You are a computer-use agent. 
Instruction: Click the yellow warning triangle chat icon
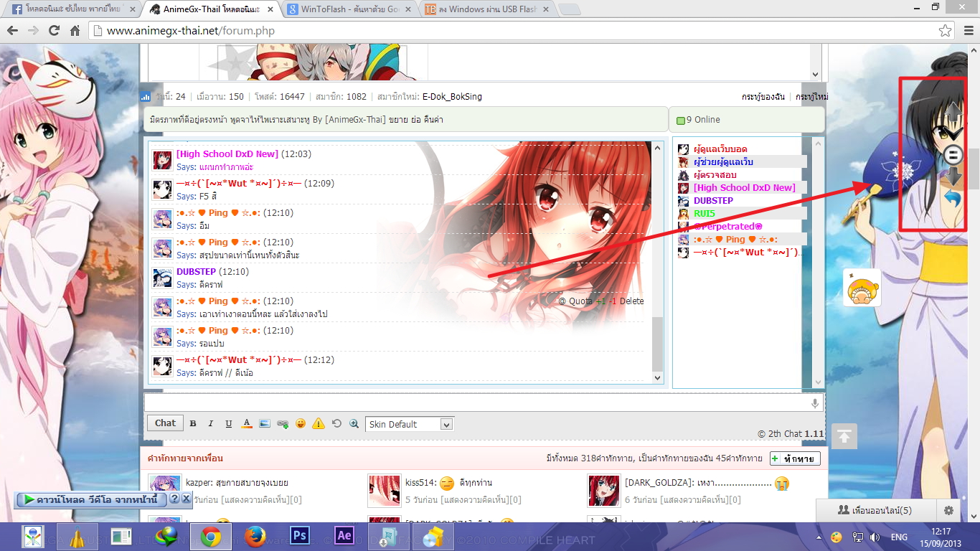(x=319, y=424)
